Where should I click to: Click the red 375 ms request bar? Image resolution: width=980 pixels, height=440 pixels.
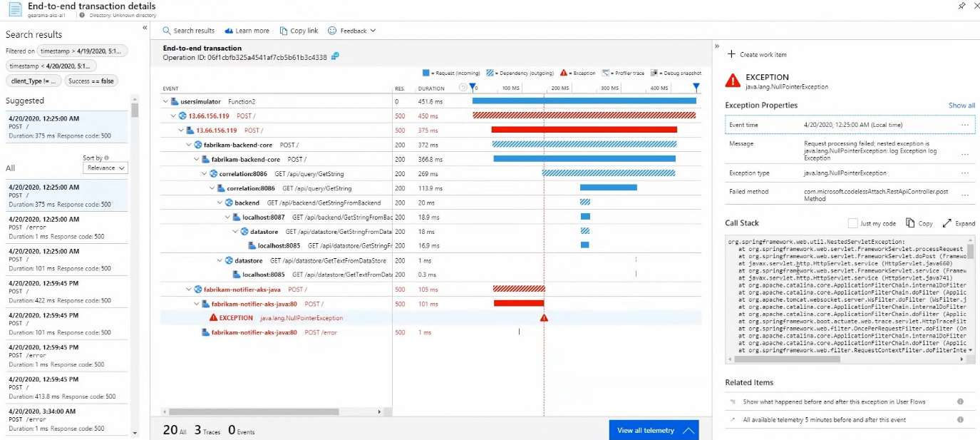(584, 130)
